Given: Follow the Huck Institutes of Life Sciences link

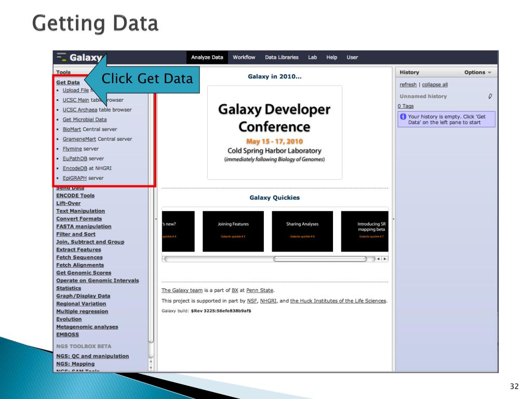Looking at the screenshot, I should click(x=338, y=301).
